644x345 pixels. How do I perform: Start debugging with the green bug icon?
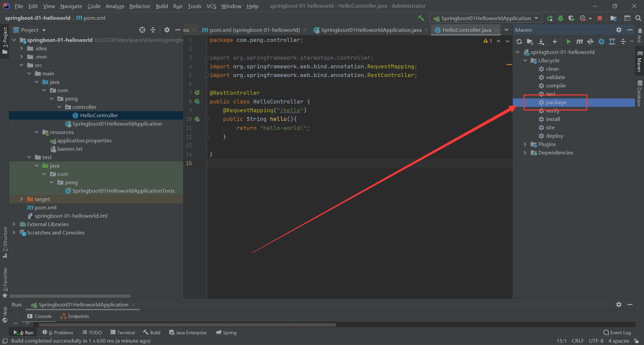pos(560,18)
